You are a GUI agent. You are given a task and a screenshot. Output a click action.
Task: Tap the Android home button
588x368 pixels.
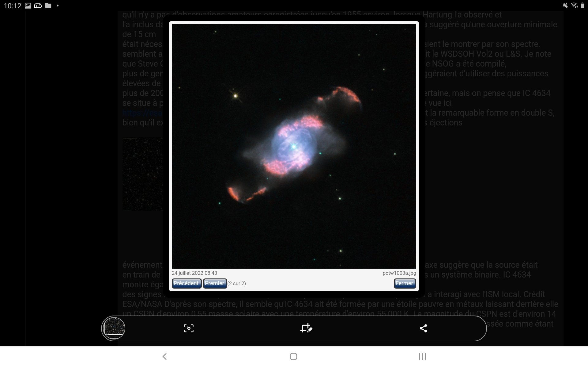pos(293,356)
